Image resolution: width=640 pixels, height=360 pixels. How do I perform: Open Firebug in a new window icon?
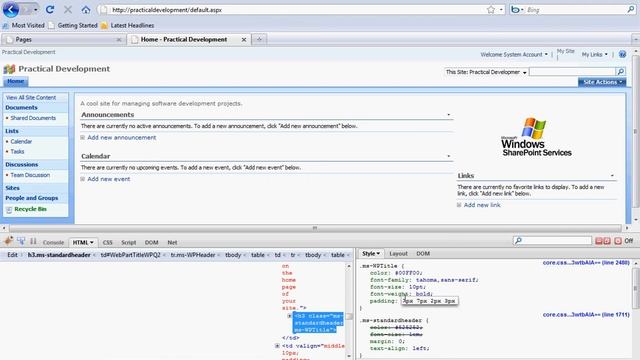pyautogui.click(x=607, y=241)
